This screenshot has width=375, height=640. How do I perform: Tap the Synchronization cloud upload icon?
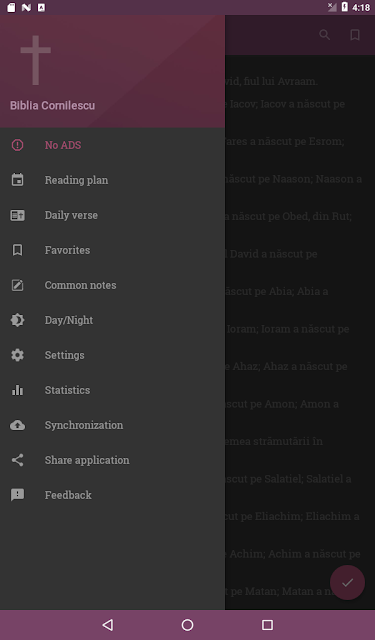(x=17, y=425)
